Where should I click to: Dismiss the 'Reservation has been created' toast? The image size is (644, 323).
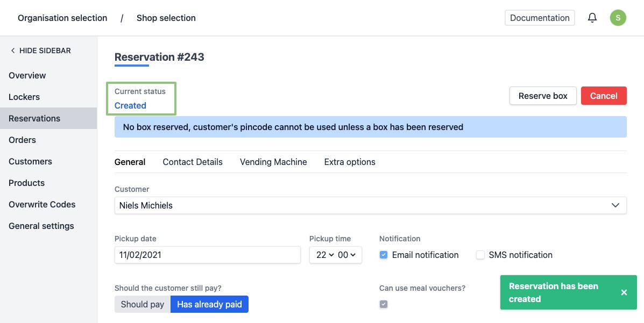(x=624, y=292)
